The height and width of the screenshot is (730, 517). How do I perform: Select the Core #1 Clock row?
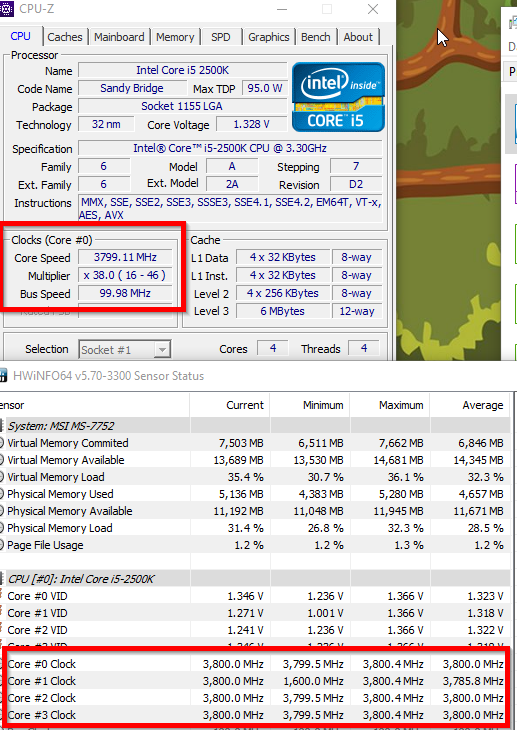pyautogui.click(x=255, y=681)
